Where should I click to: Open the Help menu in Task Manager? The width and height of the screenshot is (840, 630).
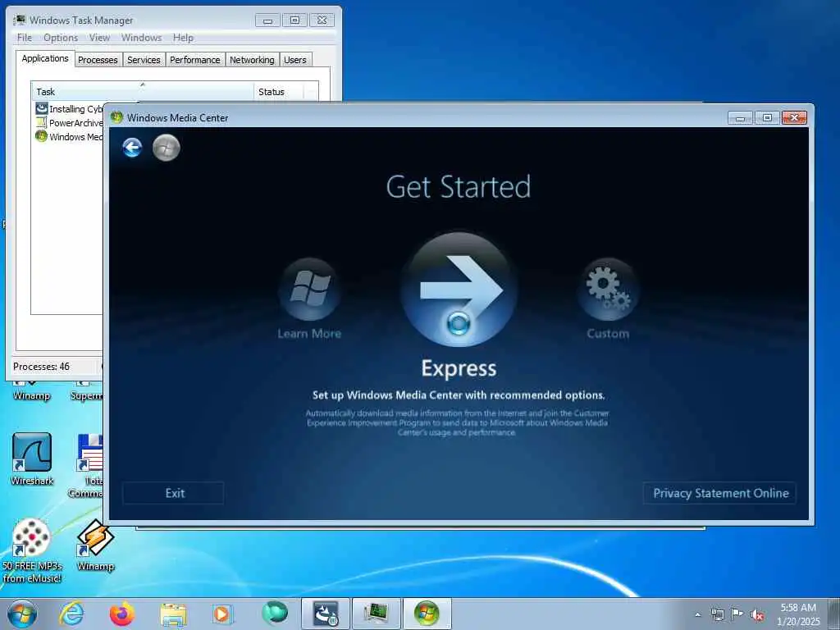[x=183, y=38]
